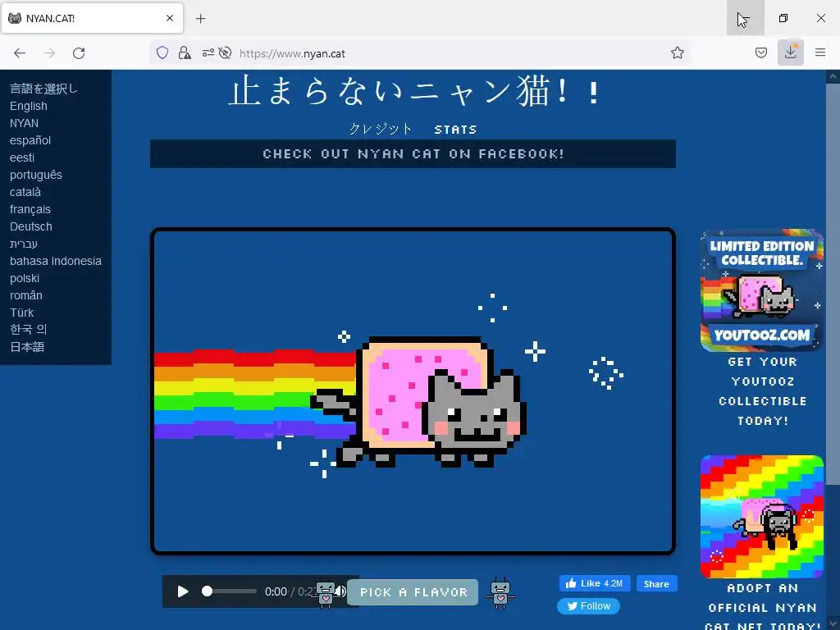Switch language to español
The width and height of the screenshot is (840, 630).
[30, 140]
